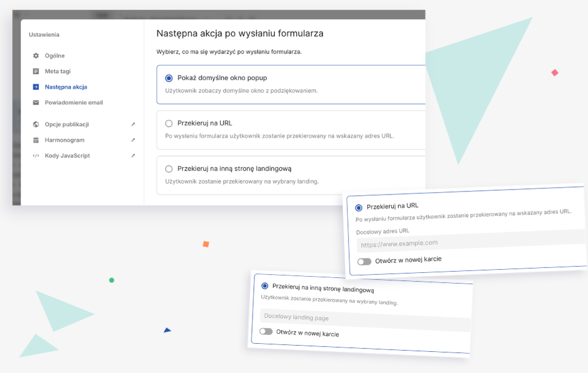
Task: Open the Powiadomienie email settings section
Action: pos(74,103)
